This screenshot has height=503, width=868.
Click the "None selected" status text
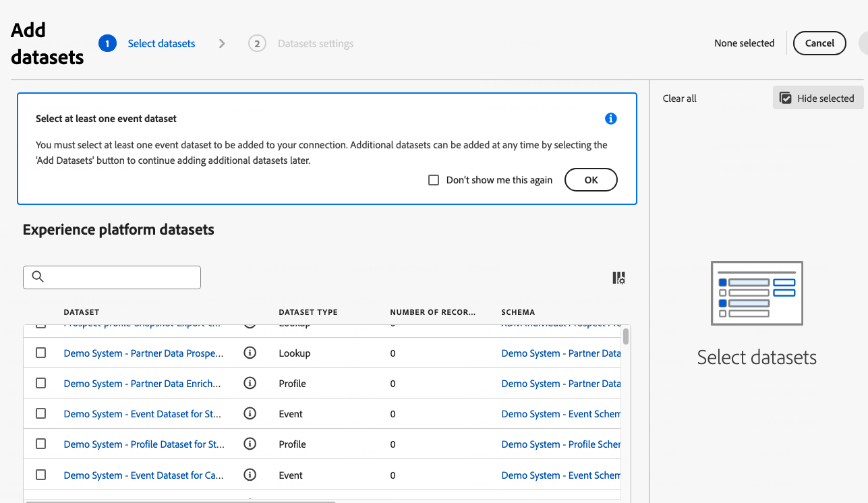[745, 43]
